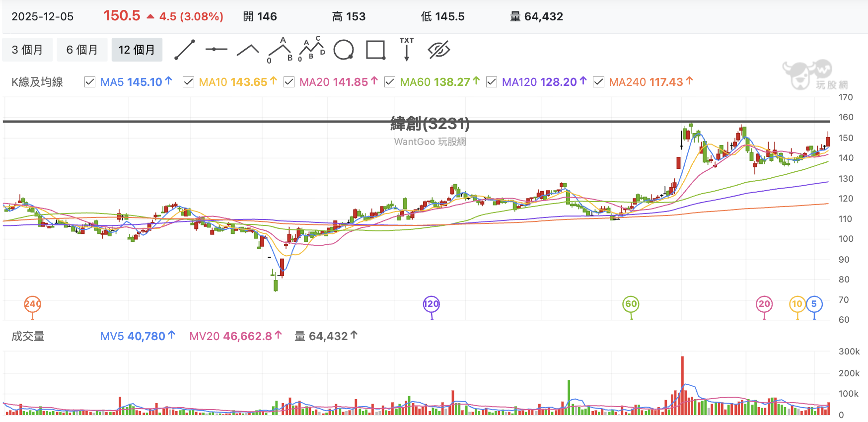Pick the 0-A-B wave pattern tool
The image size is (868, 422).
[280, 50]
